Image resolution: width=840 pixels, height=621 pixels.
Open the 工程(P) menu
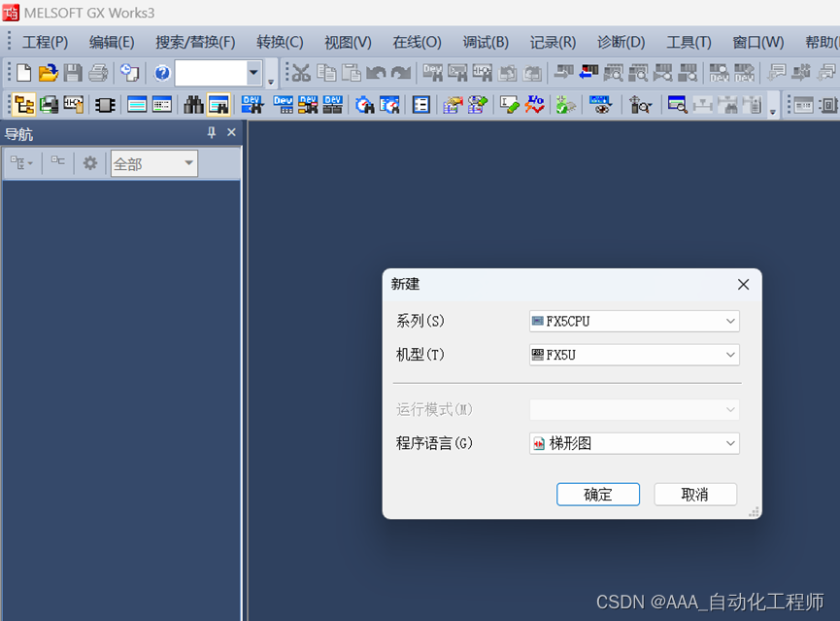45,42
